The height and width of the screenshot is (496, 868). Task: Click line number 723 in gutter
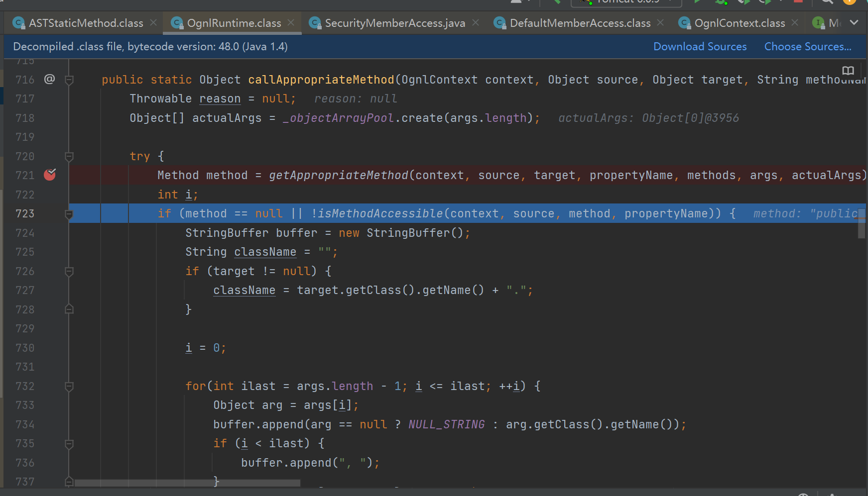point(25,213)
